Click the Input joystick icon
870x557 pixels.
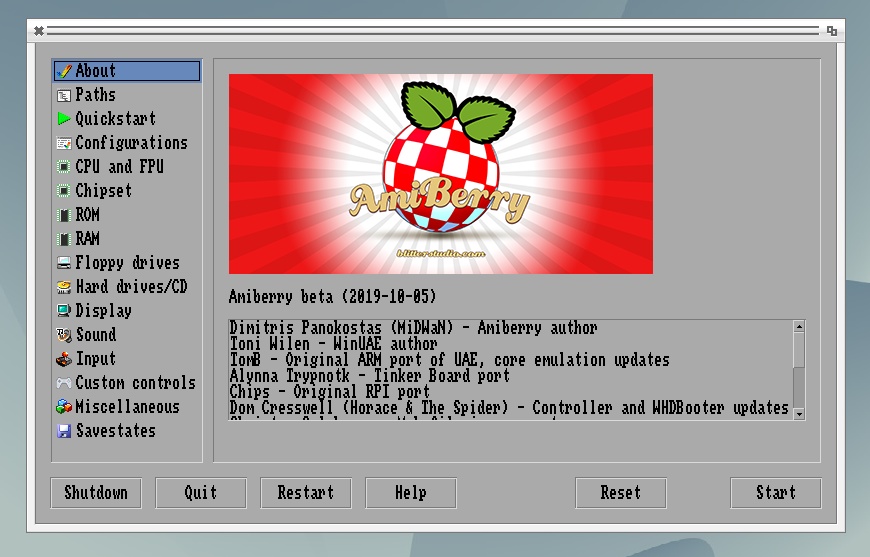point(64,359)
